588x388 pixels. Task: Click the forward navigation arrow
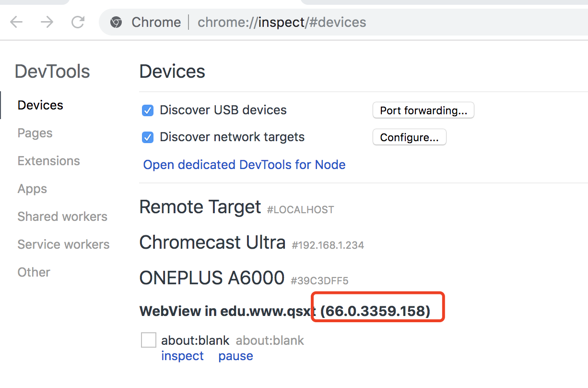click(47, 22)
